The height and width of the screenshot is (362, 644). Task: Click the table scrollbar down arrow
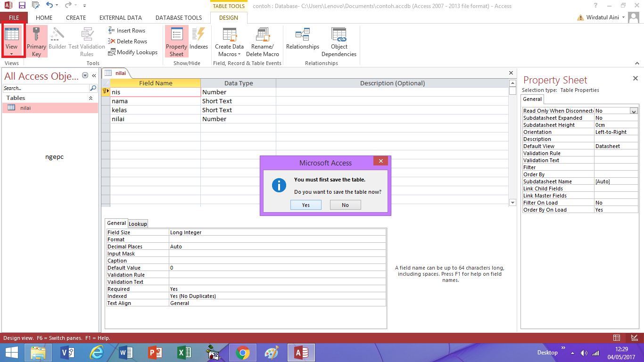(512, 202)
